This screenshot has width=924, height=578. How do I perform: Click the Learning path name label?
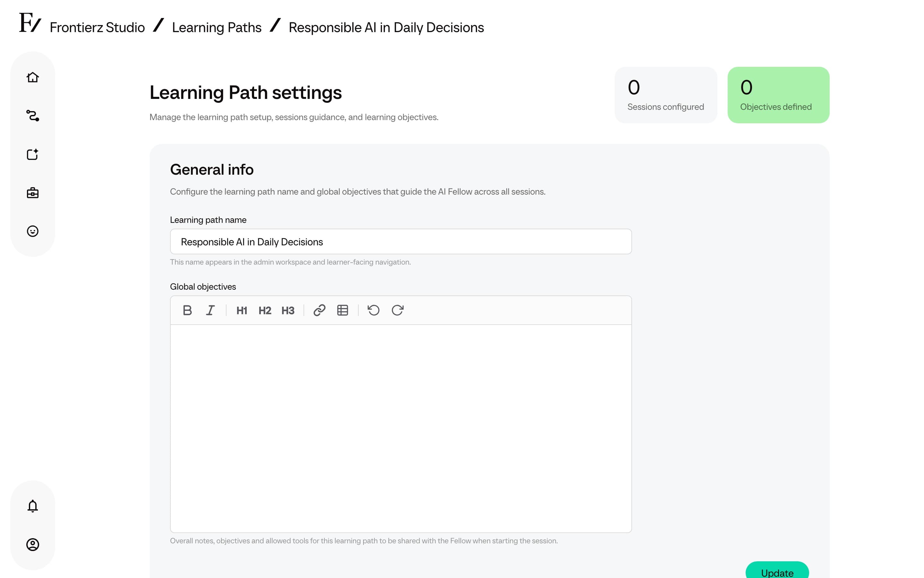click(x=208, y=220)
